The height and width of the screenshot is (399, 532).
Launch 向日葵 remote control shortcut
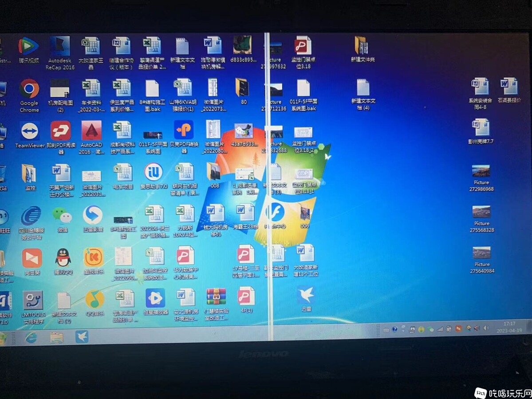point(32,261)
